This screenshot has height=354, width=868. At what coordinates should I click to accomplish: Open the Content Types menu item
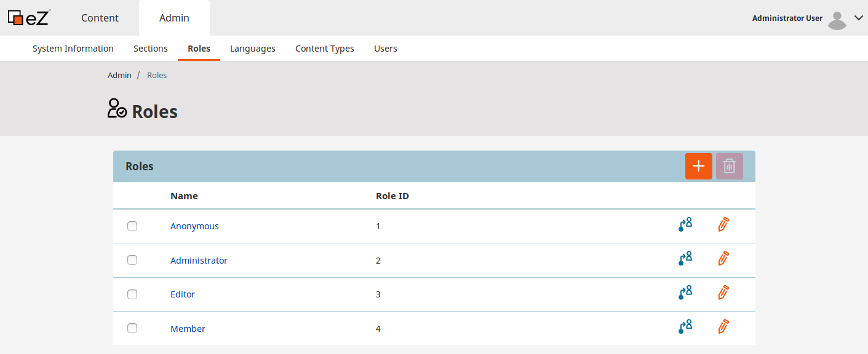coord(324,49)
